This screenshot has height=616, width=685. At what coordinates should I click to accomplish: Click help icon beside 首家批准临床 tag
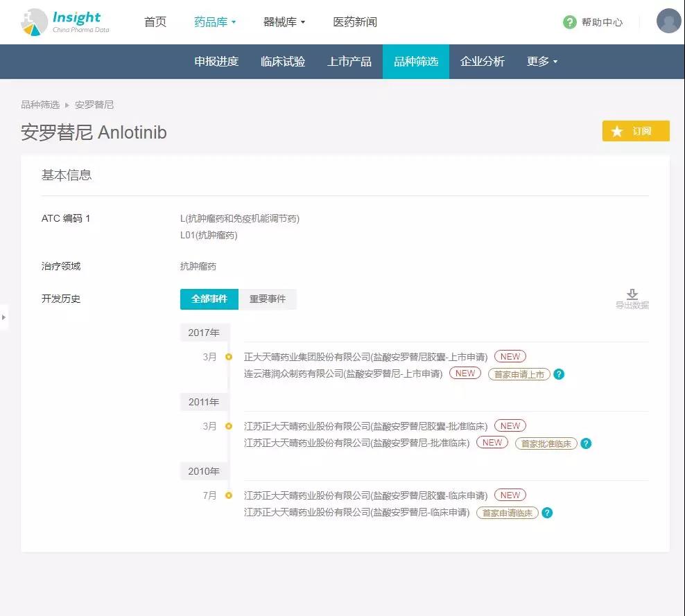586,443
